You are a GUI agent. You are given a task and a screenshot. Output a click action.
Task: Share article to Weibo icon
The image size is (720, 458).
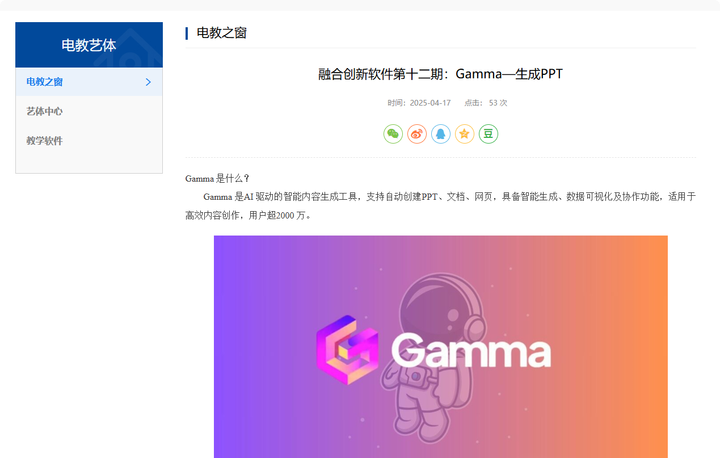pos(417,134)
